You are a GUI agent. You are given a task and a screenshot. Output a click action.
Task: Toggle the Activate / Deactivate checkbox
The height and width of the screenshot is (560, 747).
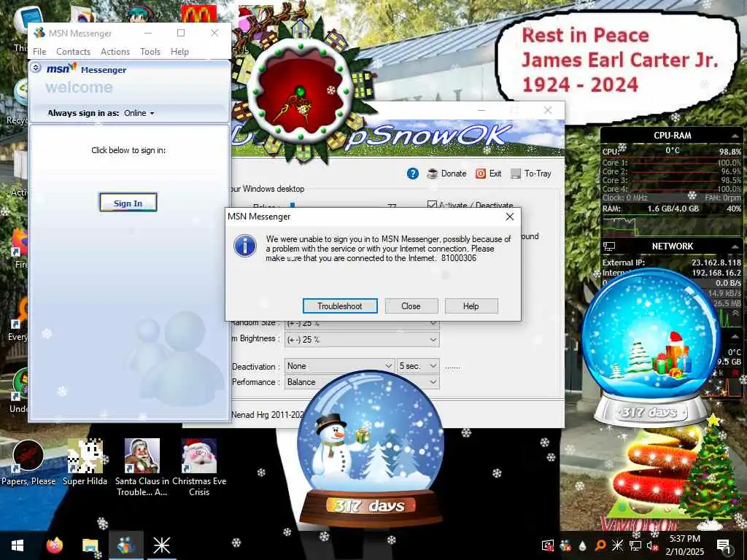(432, 205)
